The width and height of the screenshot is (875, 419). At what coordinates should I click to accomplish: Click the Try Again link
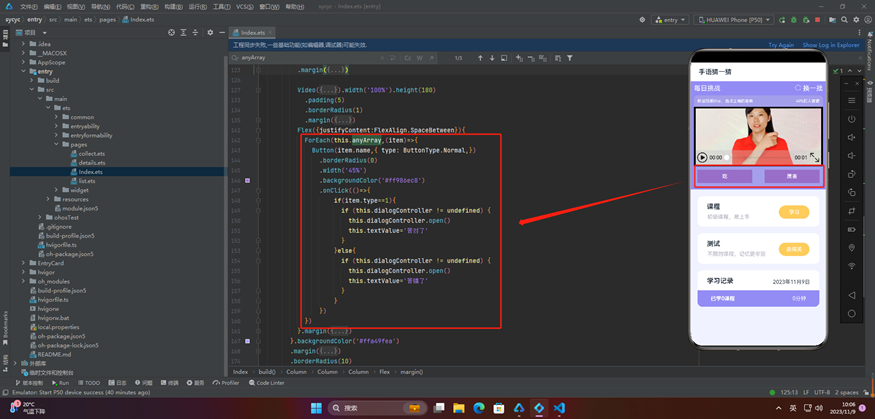[x=781, y=45]
